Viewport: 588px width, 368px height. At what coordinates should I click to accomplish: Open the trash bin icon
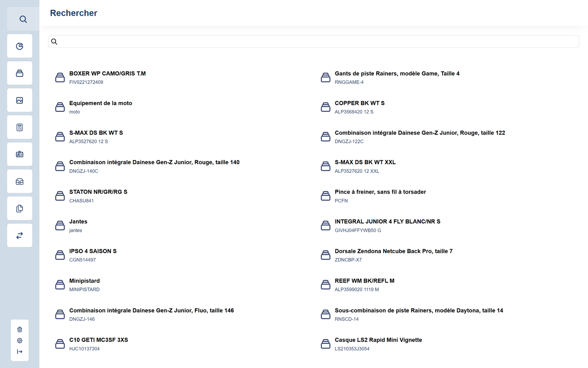[20, 330]
